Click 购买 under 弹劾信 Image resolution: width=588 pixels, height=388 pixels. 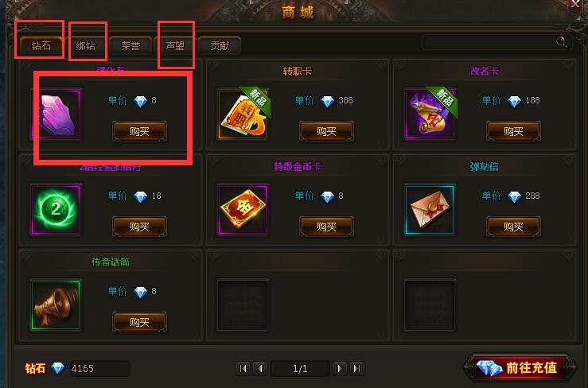click(x=513, y=227)
